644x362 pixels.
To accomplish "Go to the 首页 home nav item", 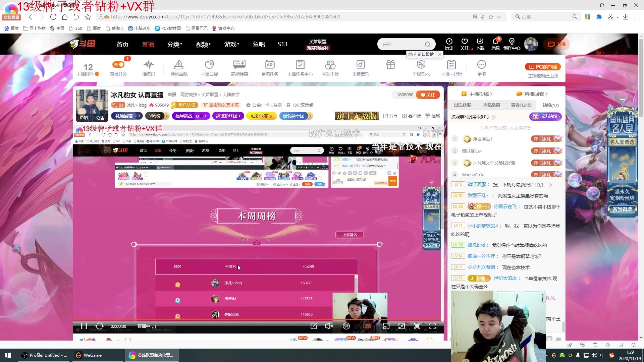I will (x=122, y=44).
